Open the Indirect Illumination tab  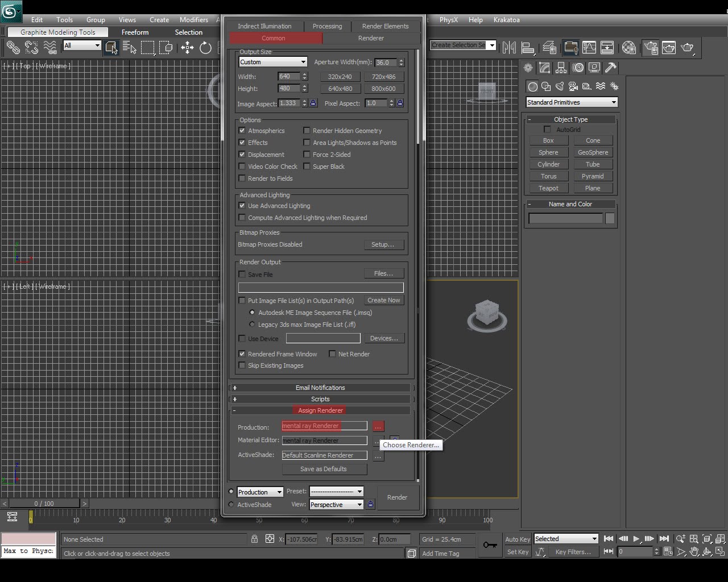pyautogui.click(x=264, y=26)
